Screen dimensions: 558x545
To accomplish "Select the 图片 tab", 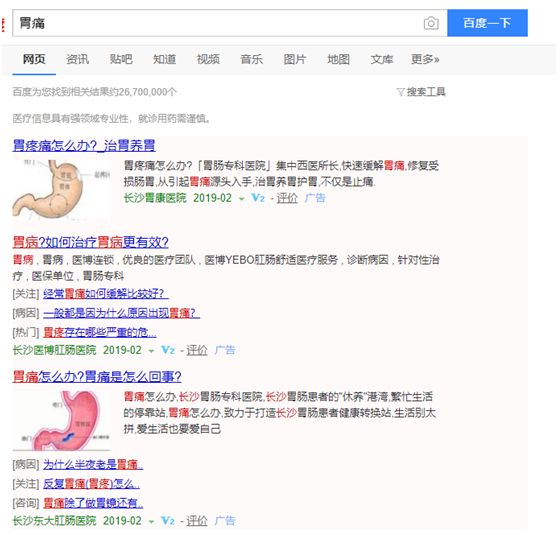I will [295, 59].
